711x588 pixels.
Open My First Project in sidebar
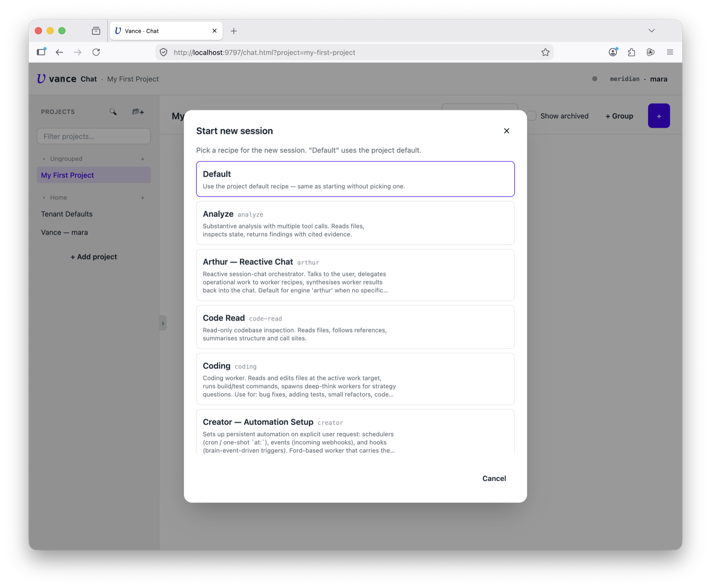point(94,175)
